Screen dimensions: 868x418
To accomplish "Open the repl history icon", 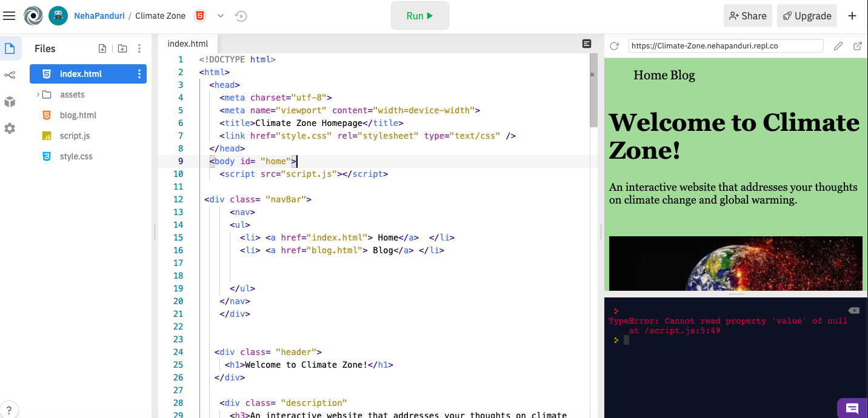I will coord(241,16).
